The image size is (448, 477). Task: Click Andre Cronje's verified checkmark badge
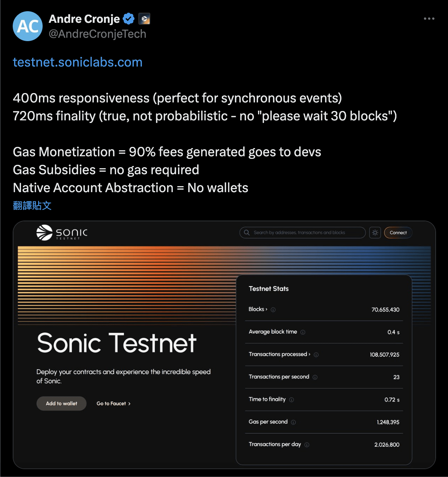(x=129, y=19)
